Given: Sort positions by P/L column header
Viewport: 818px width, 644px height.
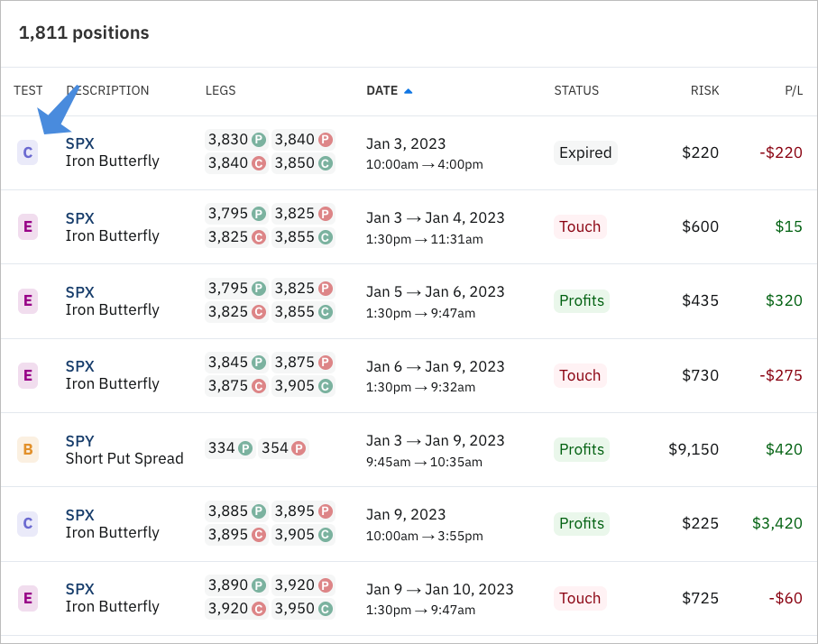Looking at the screenshot, I should click(x=794, y=91).
